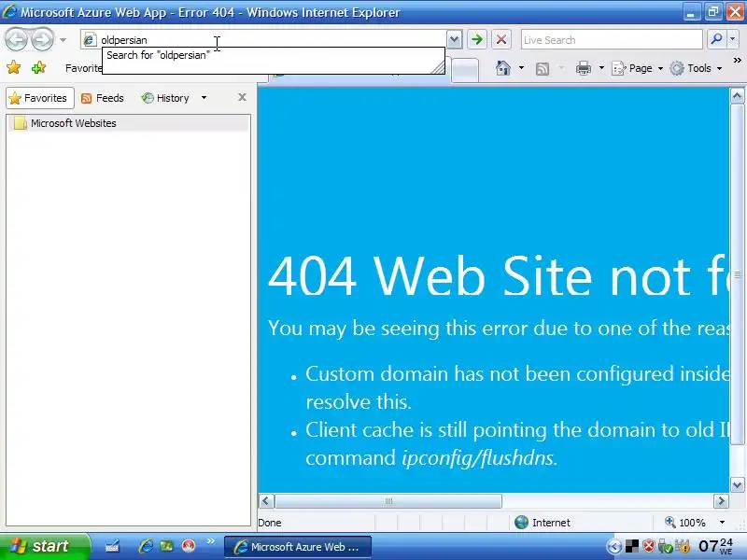
Task: Open the recent pages dropdown arrow
Action: tap(63, 40)
